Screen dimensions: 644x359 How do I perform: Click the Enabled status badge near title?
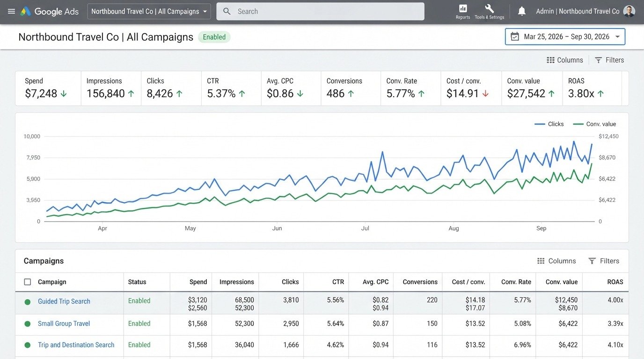point(214,37)
